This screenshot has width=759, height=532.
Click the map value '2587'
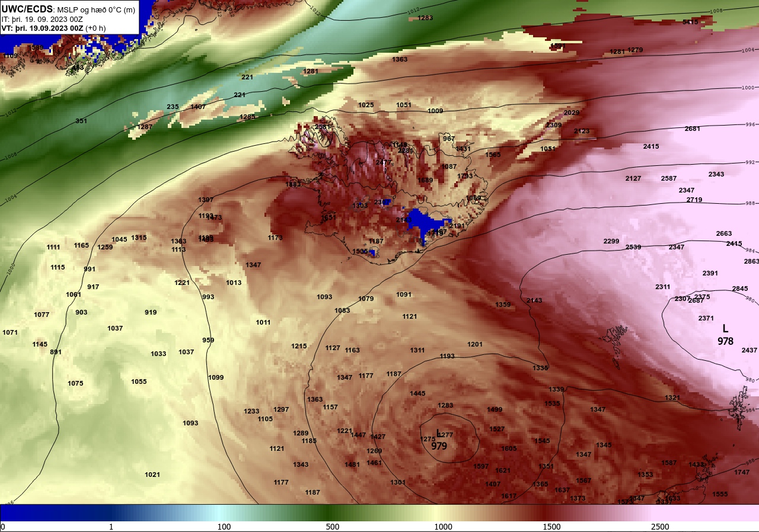(x=669, y=178)
